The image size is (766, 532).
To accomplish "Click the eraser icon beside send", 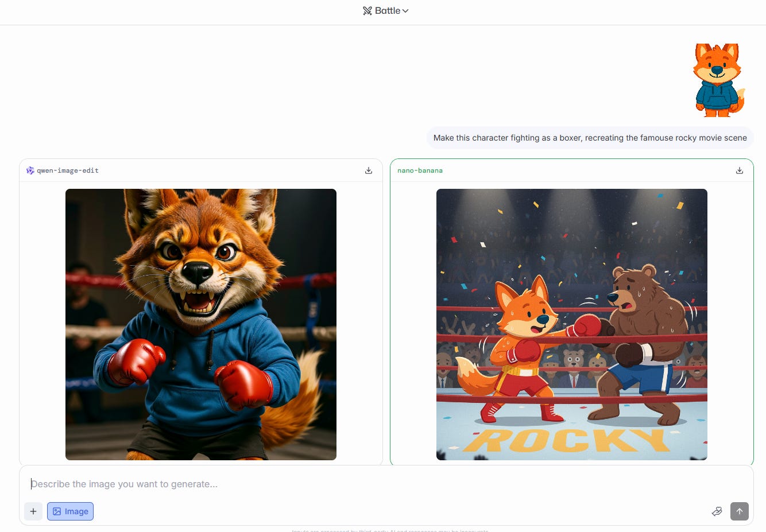I will click(x=717, y=511).
